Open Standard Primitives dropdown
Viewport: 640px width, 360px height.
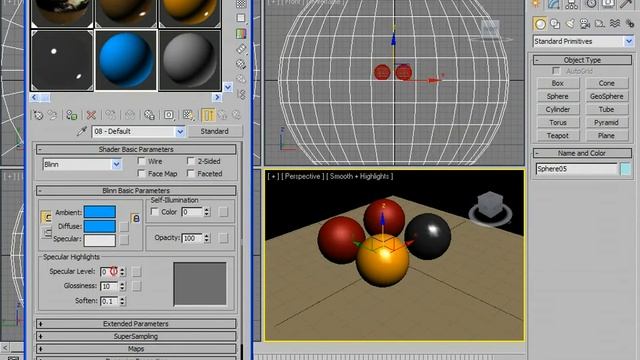629,41
